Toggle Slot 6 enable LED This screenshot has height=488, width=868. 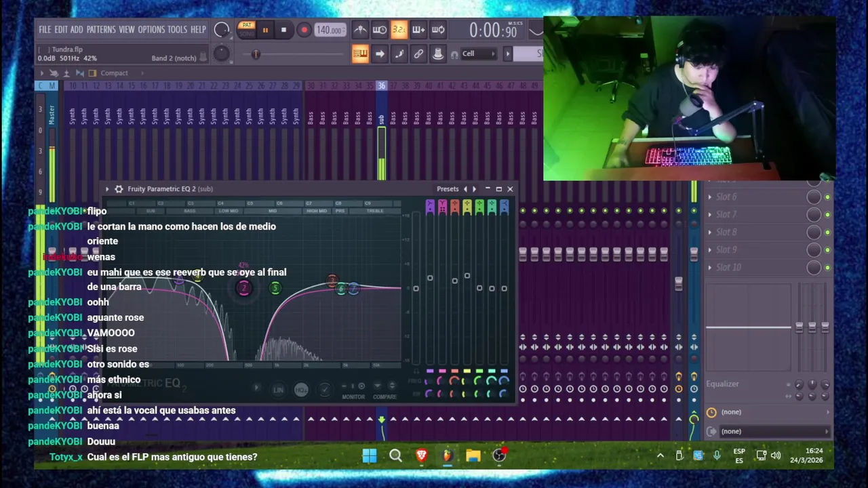[827, 197]
